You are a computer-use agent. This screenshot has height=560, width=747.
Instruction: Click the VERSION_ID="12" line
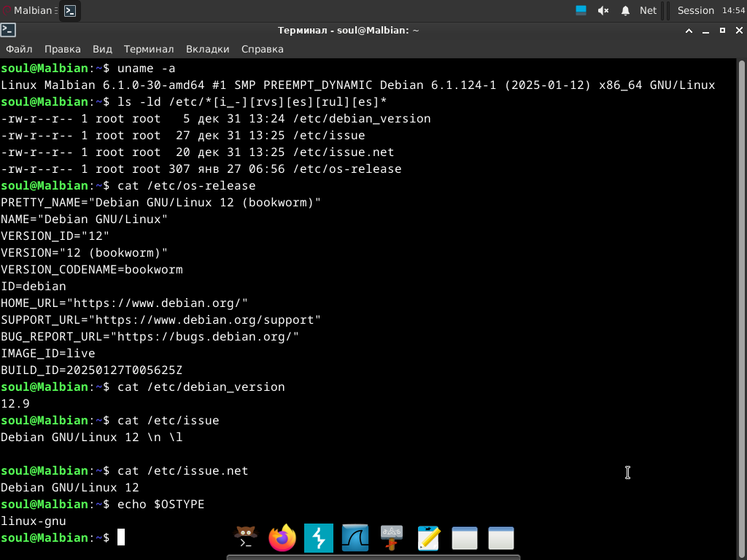(55, 236)
